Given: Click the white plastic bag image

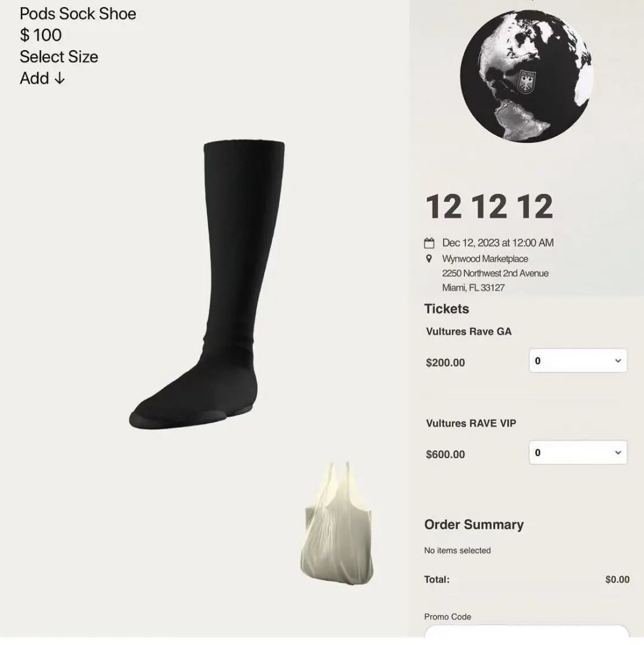Looking at the screenshot, I should coord(337,523).
